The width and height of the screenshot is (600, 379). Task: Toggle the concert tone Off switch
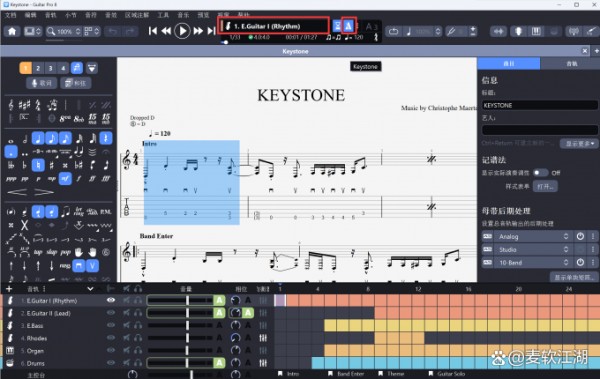pos(540,173)
